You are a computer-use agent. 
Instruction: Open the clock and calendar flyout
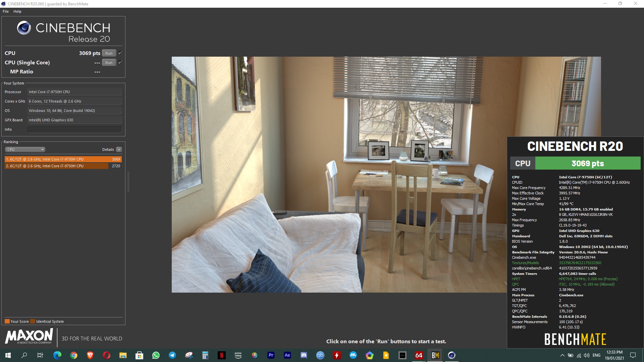tap(614, 355)
